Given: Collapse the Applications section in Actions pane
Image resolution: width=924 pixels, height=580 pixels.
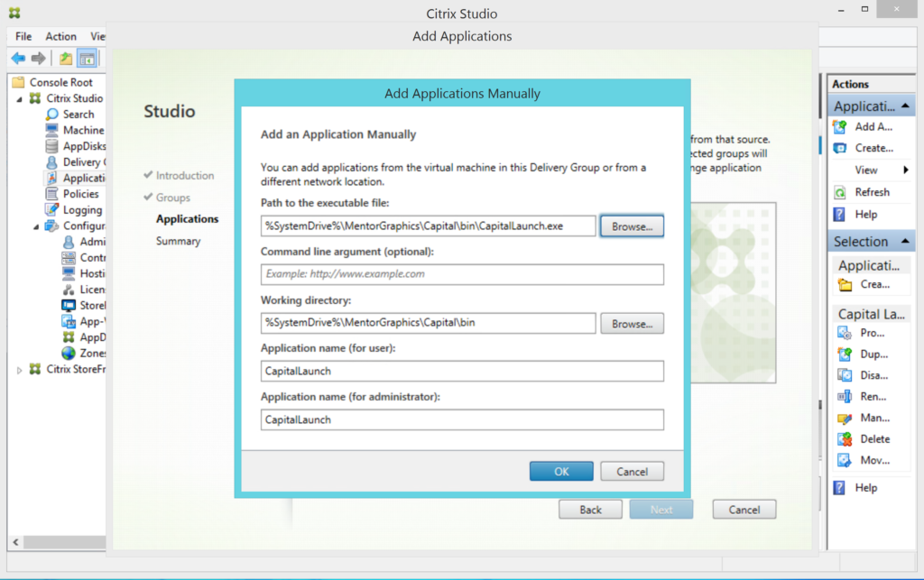Looking at the screenshot, I should pyautogui.click(x=905, y=106).
